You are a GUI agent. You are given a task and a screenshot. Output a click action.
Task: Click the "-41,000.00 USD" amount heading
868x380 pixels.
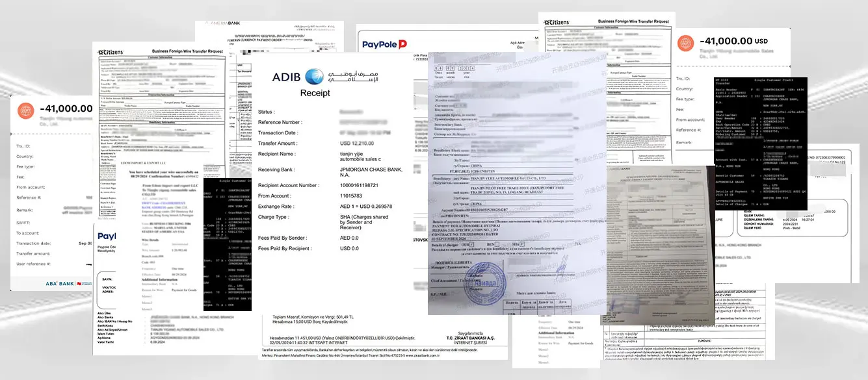click(733, 40)
